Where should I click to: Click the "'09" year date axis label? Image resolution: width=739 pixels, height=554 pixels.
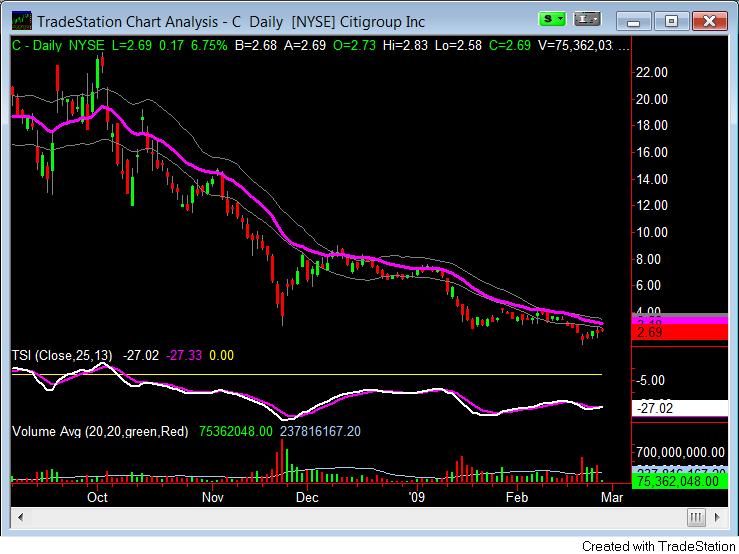[416, 497]
